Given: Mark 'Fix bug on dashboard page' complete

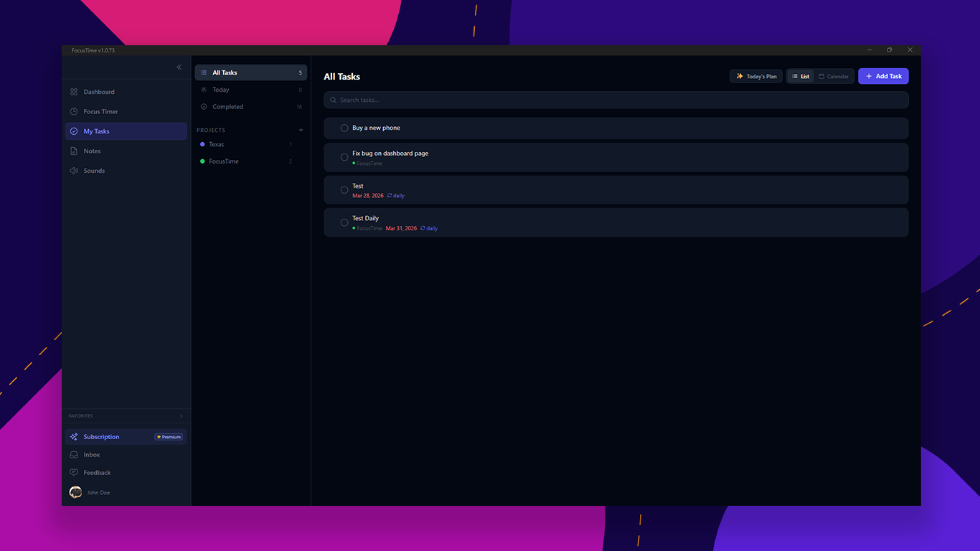Looking at the screenshot, I should [x=344, y=157].
